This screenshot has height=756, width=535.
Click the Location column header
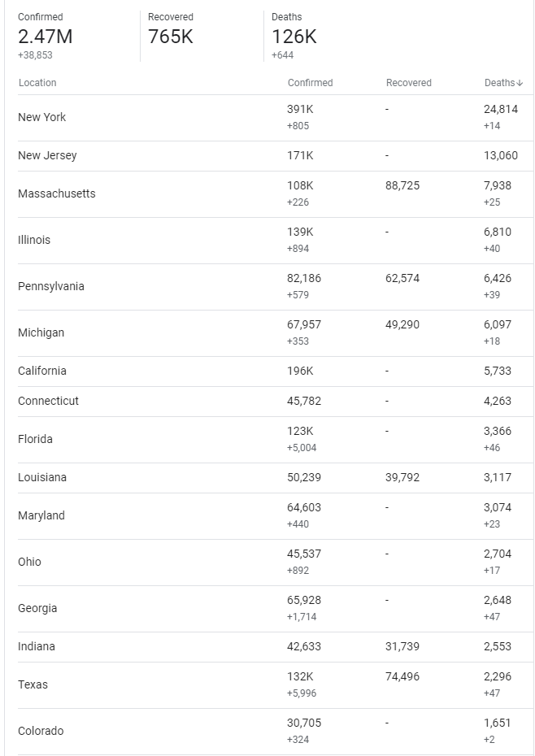pos(37,83)
